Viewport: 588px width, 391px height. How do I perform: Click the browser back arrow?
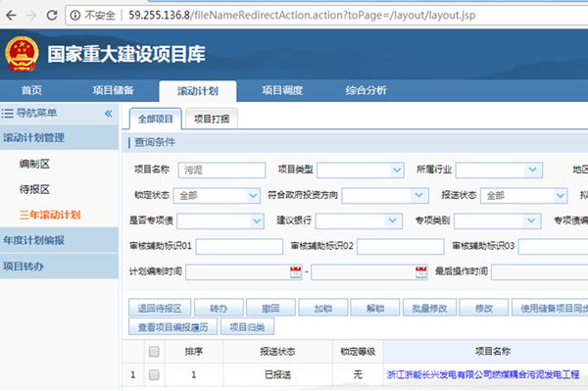pyautogui.click(x=11, y=16)
